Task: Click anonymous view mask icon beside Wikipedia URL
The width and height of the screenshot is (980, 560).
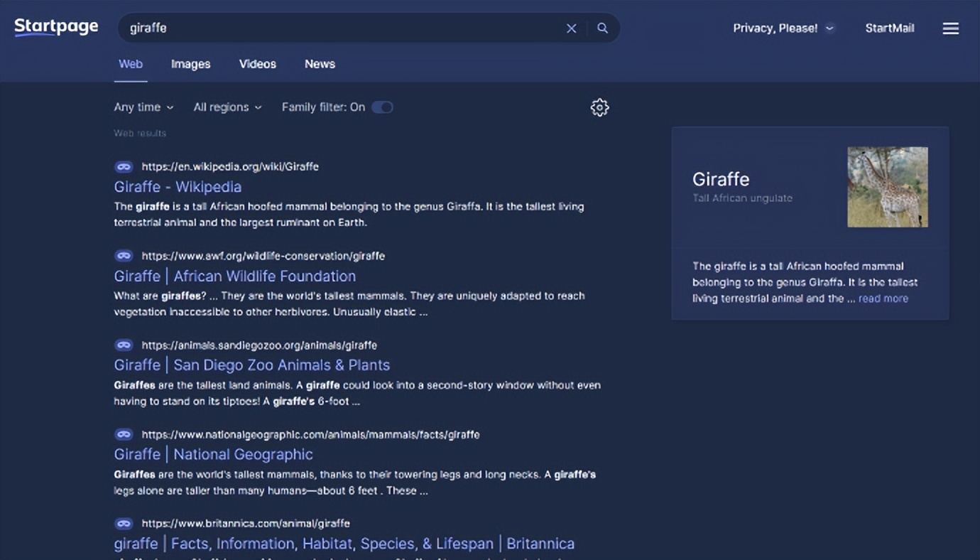Action: (x=124, y=166)
